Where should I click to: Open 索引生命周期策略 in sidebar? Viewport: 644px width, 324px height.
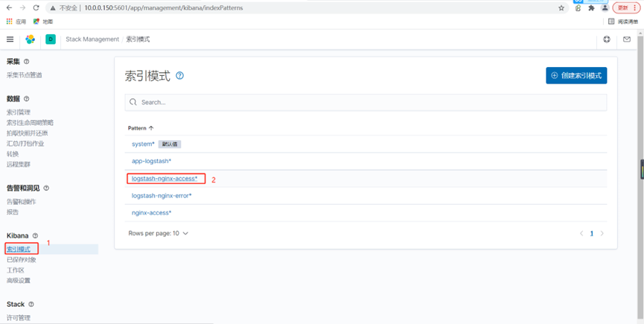(x=30, y=123)
